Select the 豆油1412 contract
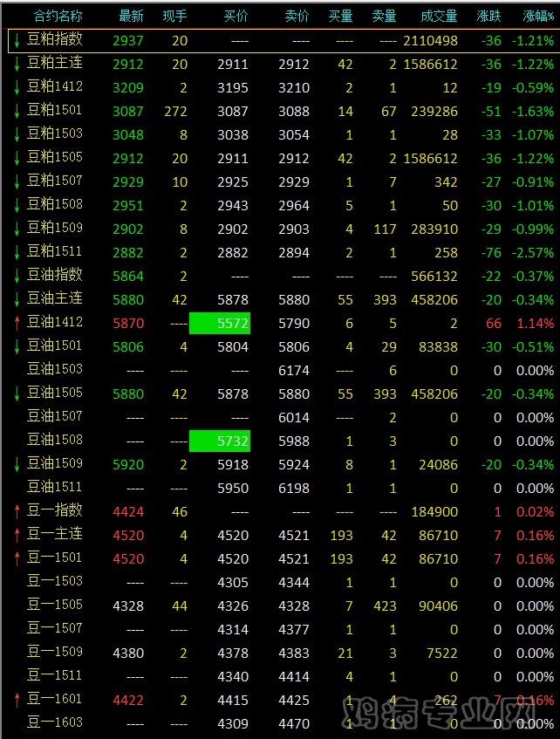 coord(55,322)
